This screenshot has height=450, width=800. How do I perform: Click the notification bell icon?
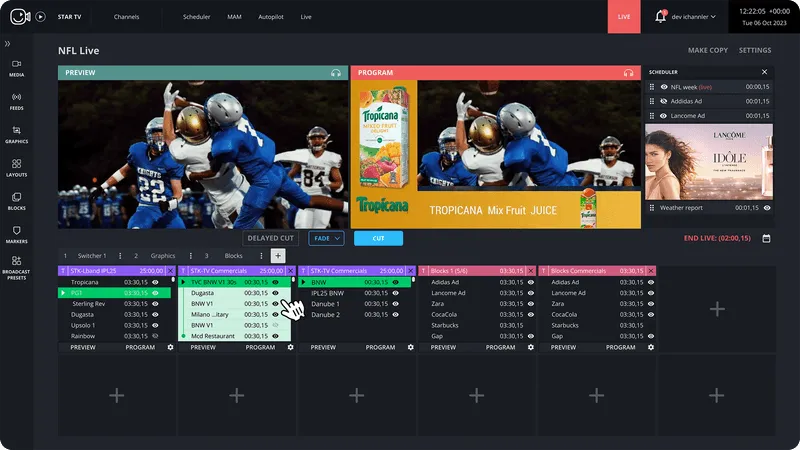click(660, 17)
